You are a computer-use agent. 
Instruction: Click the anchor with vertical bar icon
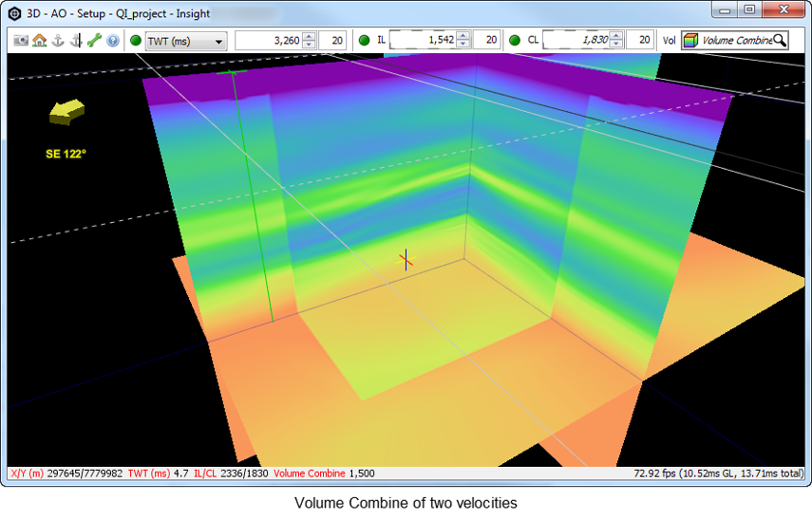[76, 41]
